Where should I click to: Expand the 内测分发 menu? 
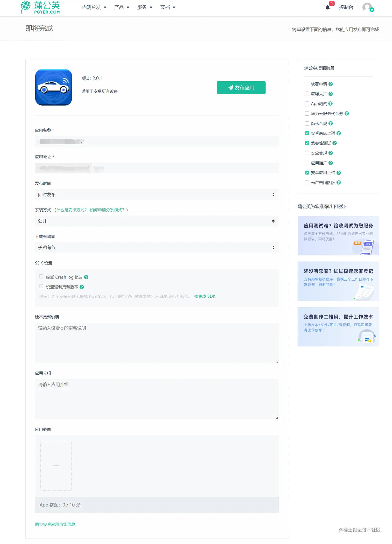94,7
